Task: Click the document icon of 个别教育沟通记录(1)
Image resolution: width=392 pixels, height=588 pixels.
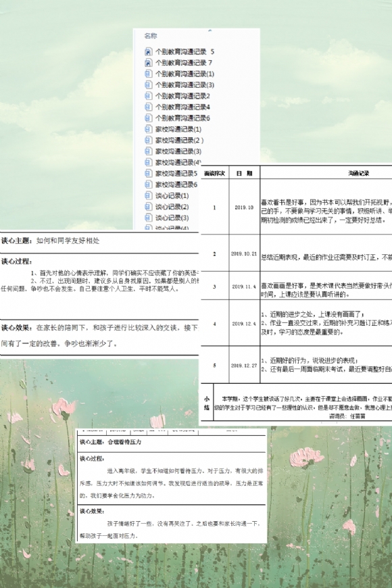Action: (x=149, y=74)
